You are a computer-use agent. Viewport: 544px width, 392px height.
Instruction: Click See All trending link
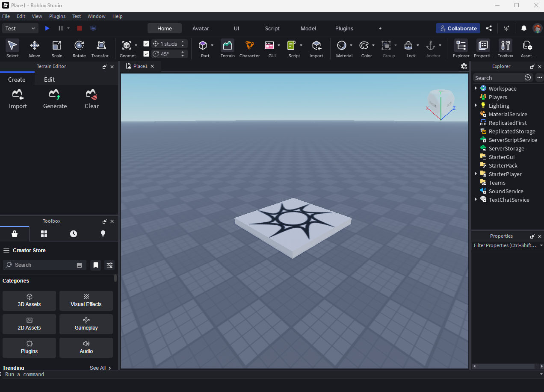point(101,368)
